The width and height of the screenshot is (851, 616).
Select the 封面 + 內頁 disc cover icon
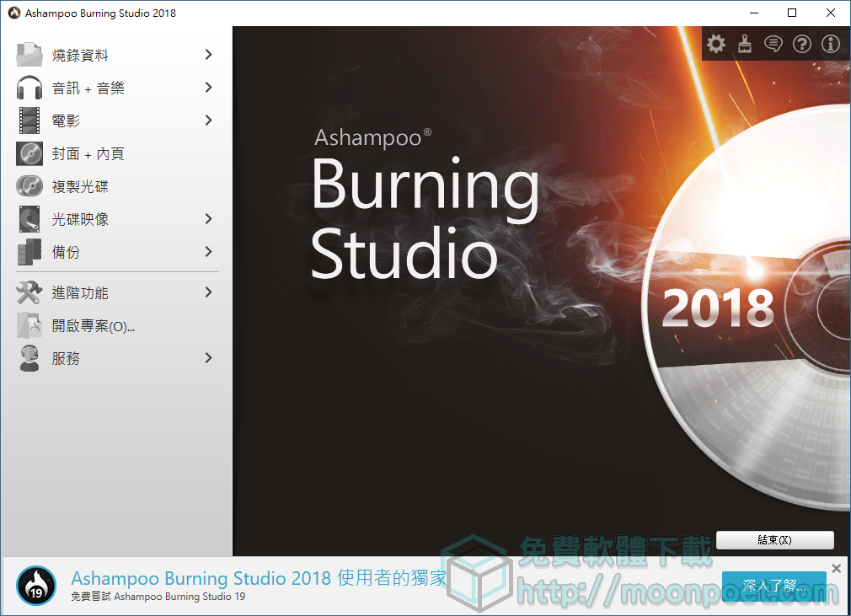[x=28, y=153]
